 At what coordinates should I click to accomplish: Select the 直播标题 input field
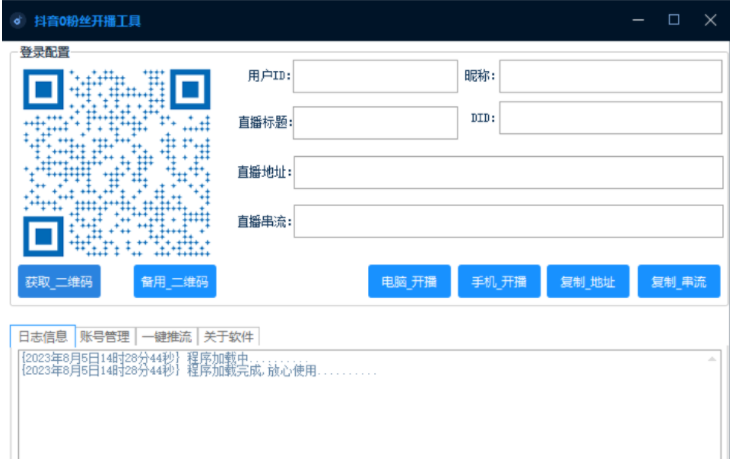coord(374,123)
